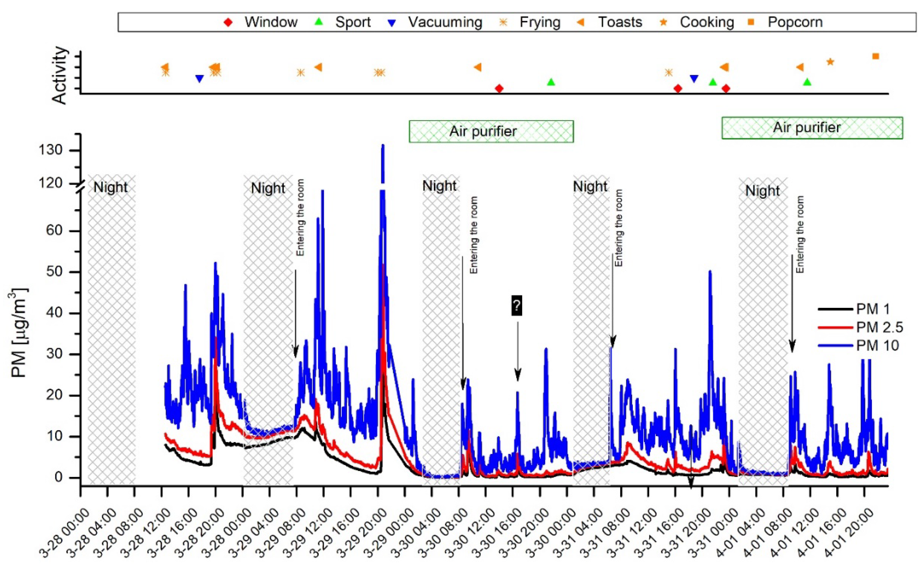This screenshot has width=924, height=568.
Task: Click the Activity axis label
Action: click(x=59, y=75)
